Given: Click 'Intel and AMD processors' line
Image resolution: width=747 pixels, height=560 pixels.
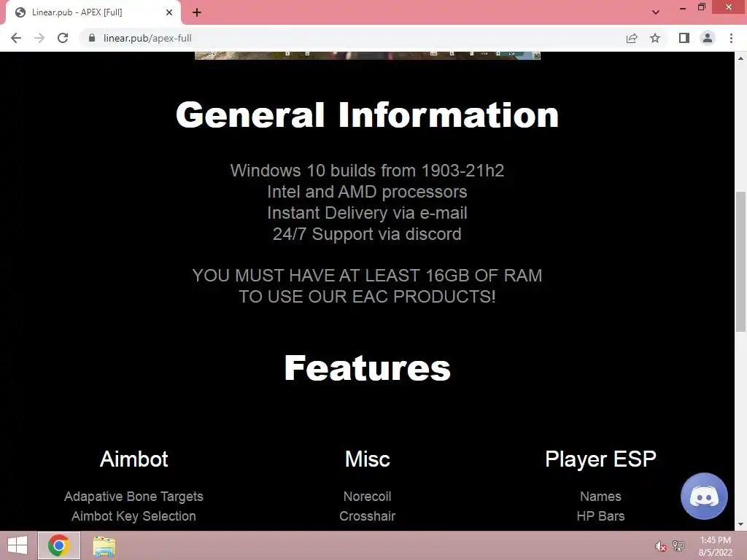Looking at the screenshot, I should (x=368, y=192).
